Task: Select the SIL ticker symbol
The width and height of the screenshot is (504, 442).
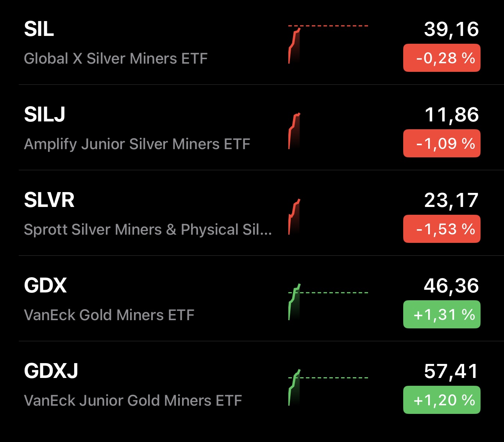Action: point(39,29)
